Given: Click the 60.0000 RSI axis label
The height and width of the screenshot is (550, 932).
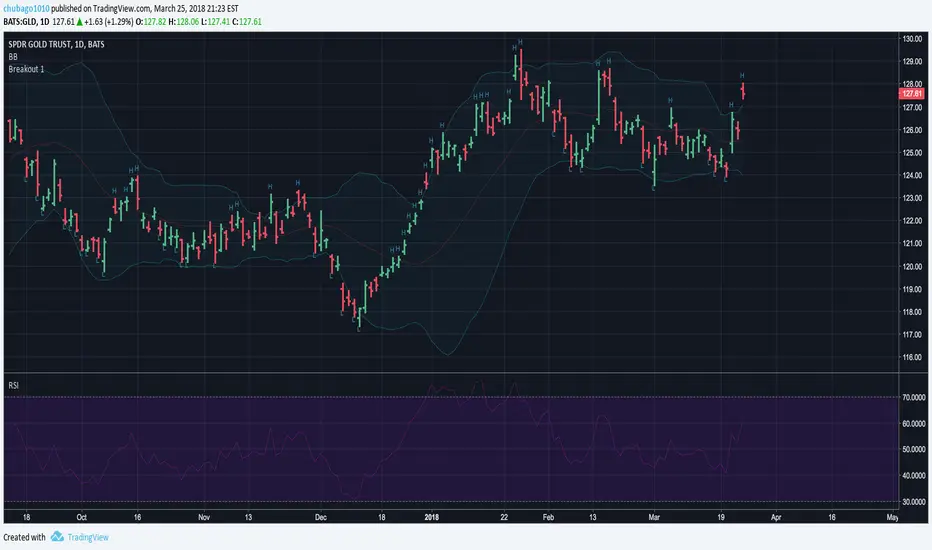Looking at the screenshot, I should [914, 424].
